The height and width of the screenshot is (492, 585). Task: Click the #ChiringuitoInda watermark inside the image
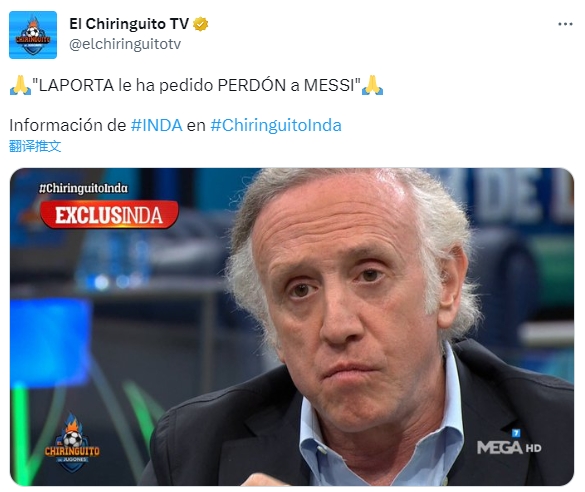[83, 188]
